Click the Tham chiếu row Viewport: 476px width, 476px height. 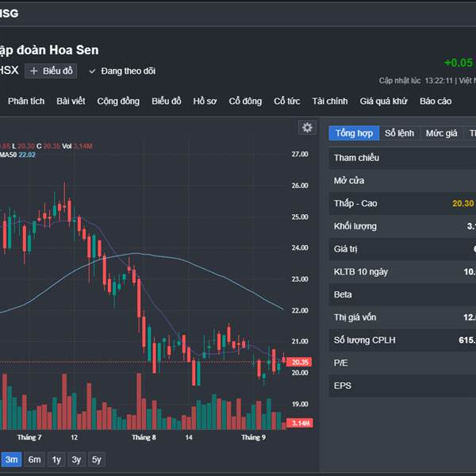402,158
